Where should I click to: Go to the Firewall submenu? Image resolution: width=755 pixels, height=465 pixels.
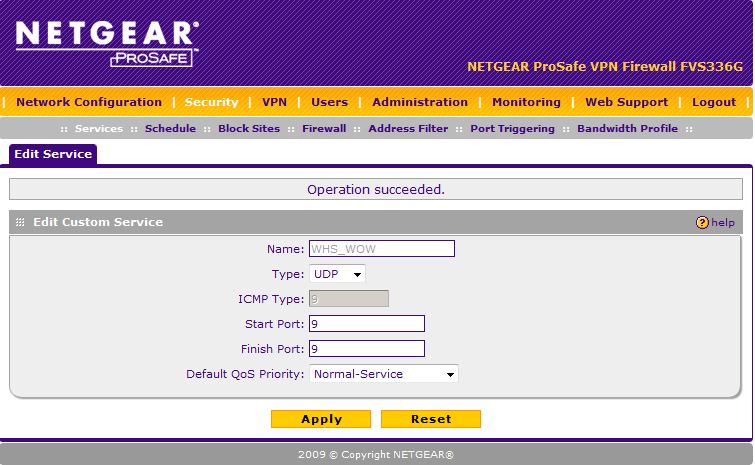pyautogui.click(x=324, y=129)
